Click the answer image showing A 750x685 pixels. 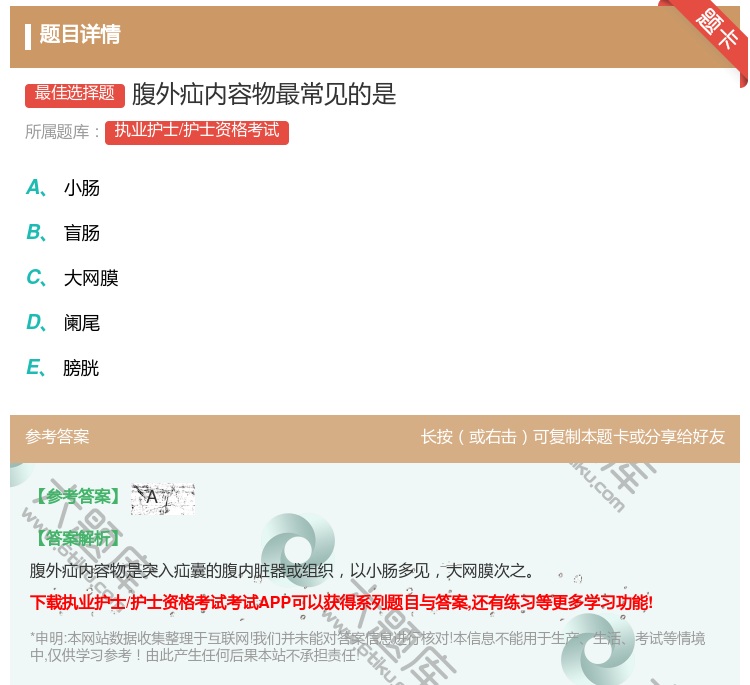[163, 499]
